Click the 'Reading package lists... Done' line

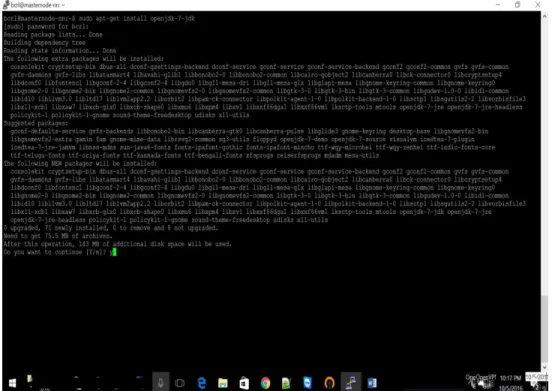click(53, 34)
